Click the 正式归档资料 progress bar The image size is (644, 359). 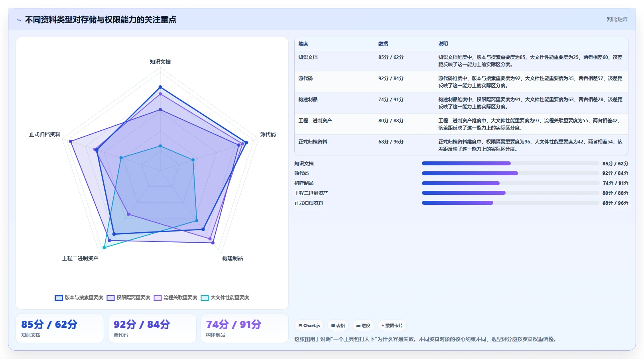[x=510, y=203]
